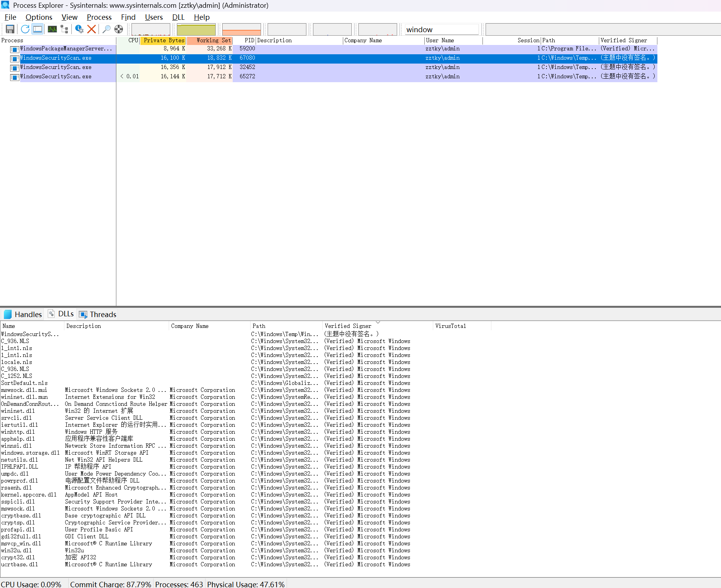
Task: Switch to the Threads tab
Action: coord(98,314)
